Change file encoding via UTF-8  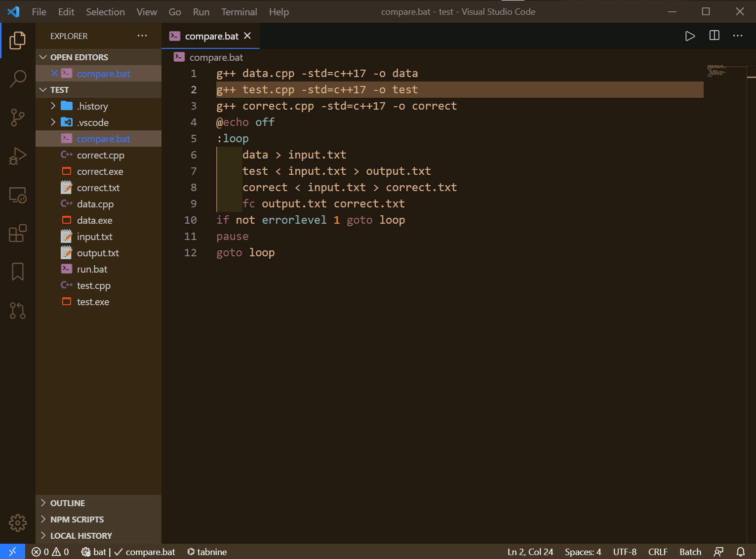coord(625,552)
